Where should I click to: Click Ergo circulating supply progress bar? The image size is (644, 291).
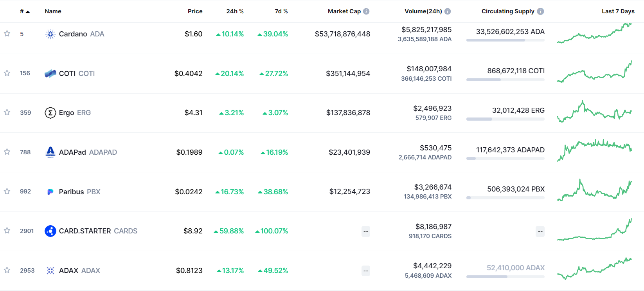(505, 119)
